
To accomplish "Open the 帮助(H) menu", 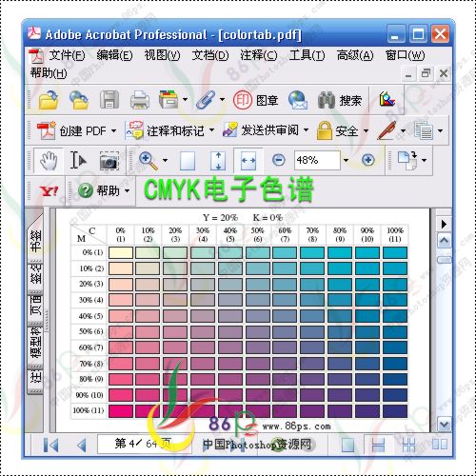I will [49, 73].
